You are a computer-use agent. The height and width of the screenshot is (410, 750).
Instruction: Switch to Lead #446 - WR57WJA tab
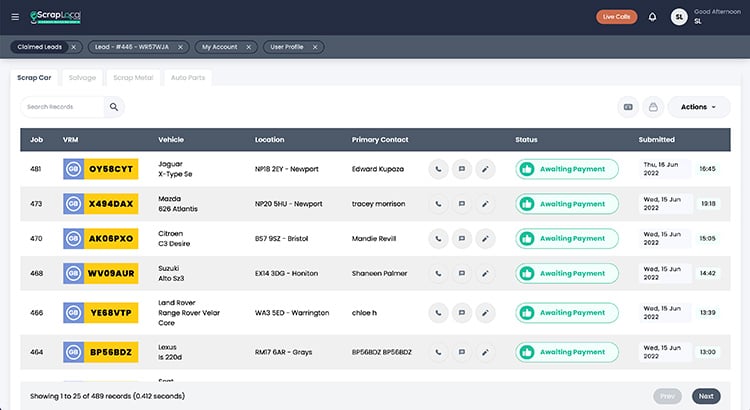point(132,47)
